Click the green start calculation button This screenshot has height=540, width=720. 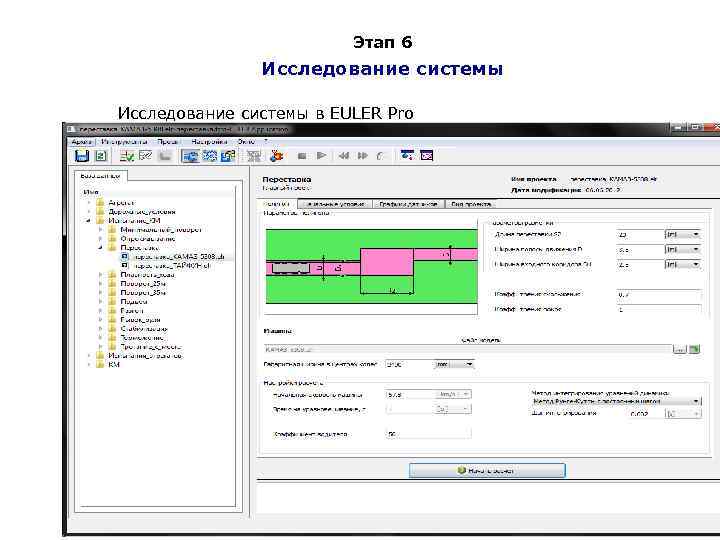tap(487, 470)
